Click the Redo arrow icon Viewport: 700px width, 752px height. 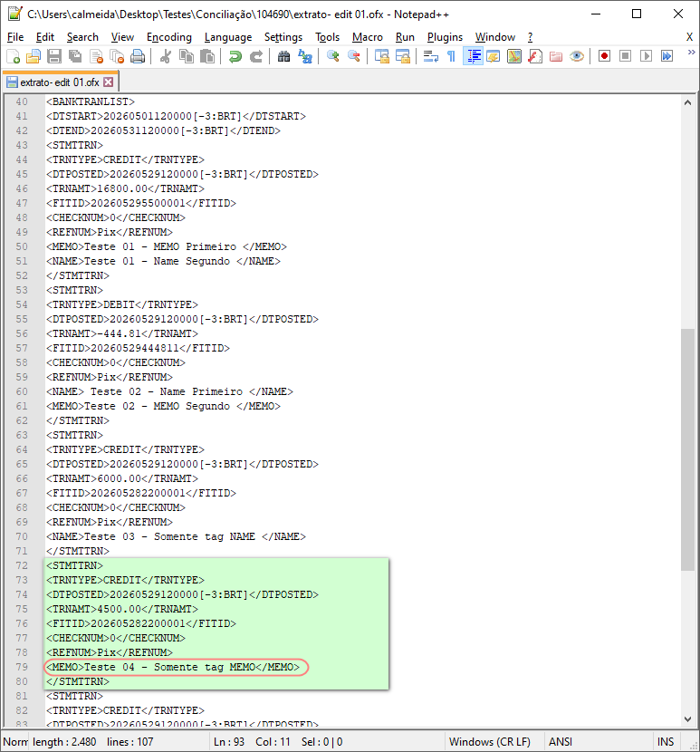point(256,56)
